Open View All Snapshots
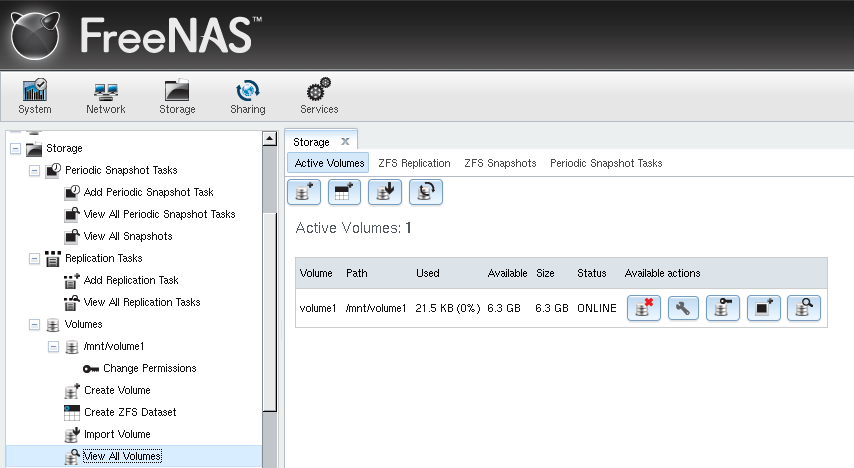Image resolution: width=854 pixels, height=468 pixels. 128,236
